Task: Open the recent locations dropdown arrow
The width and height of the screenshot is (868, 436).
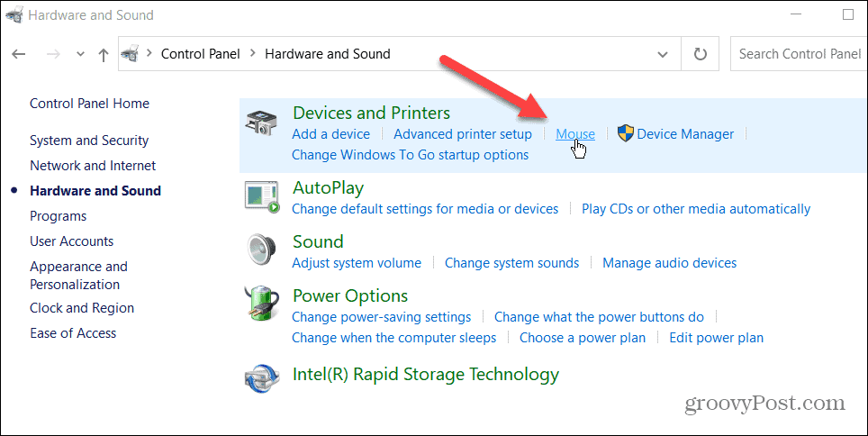Action: pyautogui.click(x=80, y=54)
